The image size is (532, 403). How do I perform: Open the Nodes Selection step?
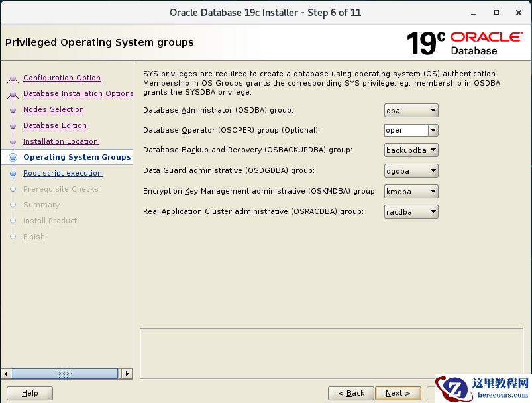54,109
